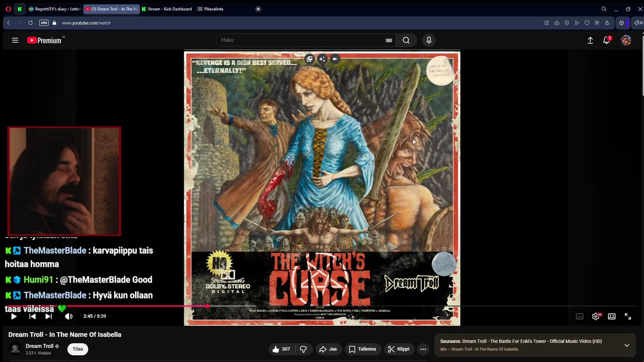Click the www.youtube.com/watch address bar

pyautogui.click(x=86, y=23)
